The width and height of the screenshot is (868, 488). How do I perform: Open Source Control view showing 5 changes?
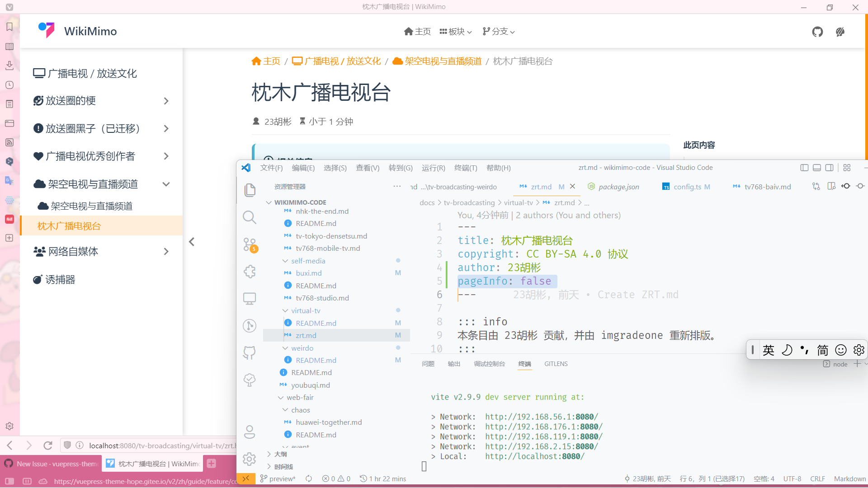(250, 244)
